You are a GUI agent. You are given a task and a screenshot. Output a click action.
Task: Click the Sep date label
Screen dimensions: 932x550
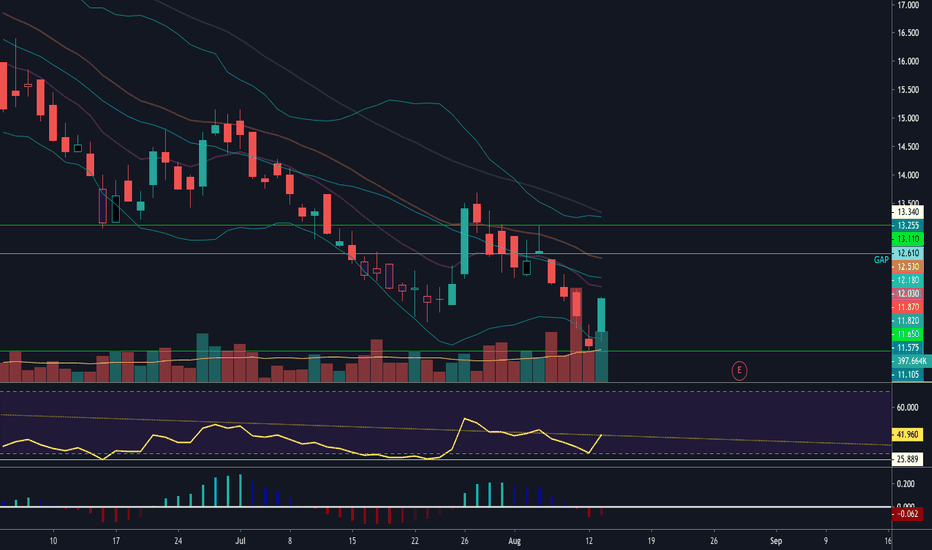(776, 541)
